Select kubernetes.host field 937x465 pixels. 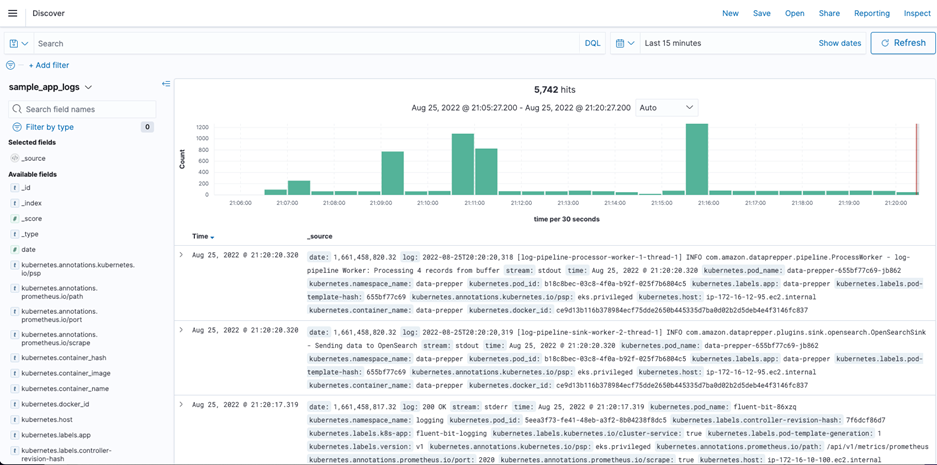47,420
